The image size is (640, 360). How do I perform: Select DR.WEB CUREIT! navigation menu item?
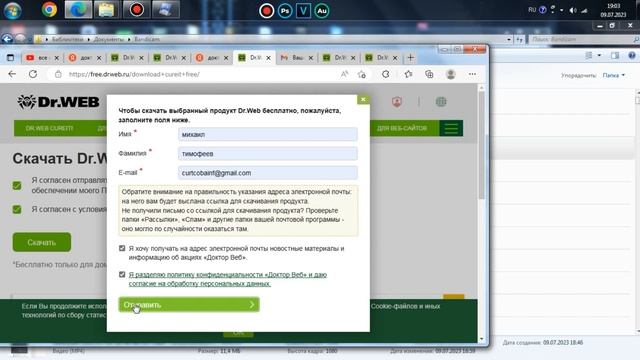49,128
